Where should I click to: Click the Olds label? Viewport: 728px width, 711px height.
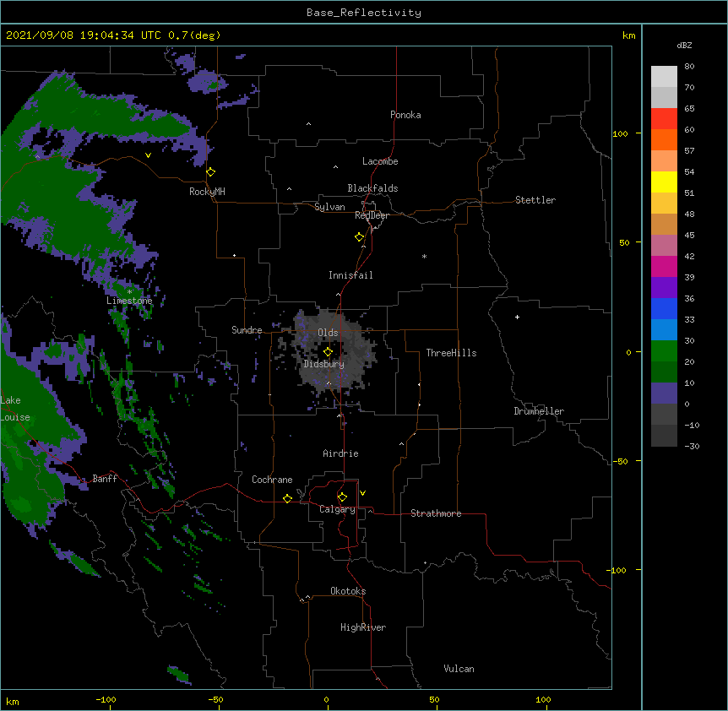coord(328,333)
